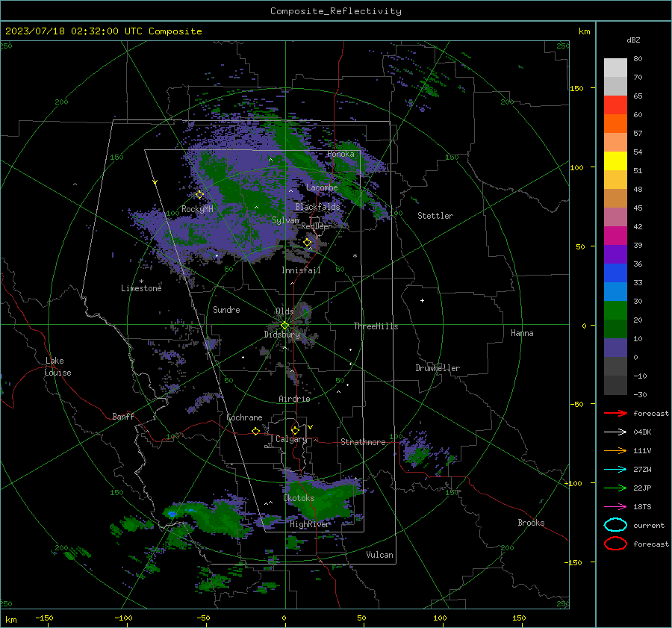The height and width of the screenshot is (628, 672).
Task: Select the bright green 20–30 dBZ swatch
Action: click(x=615, y=311)
